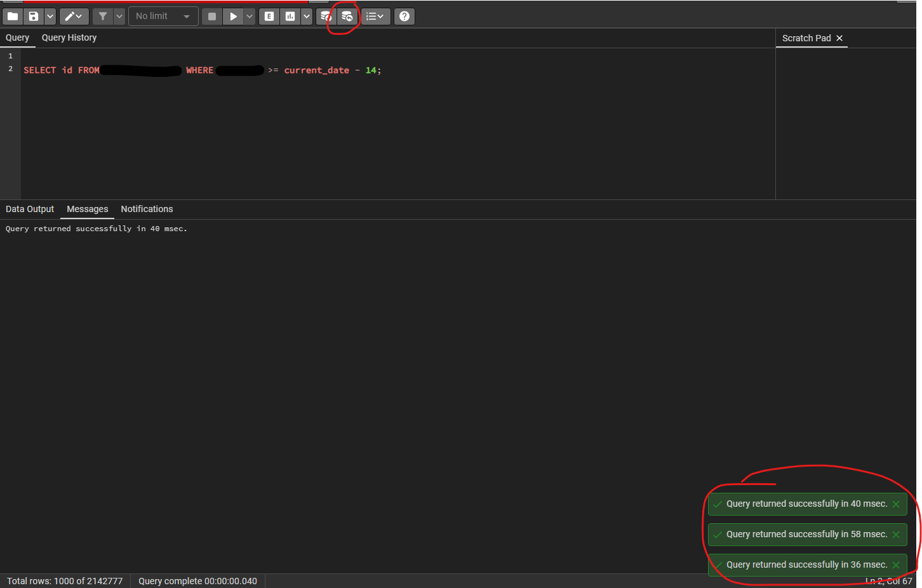Run the query with the Execute play button
Viewport: 922px width, 588px height.
233,17
